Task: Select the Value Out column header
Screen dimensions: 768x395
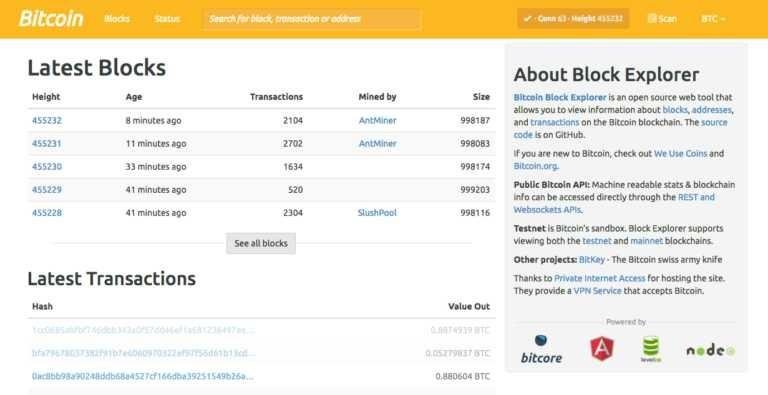Action: tap(469, 306)
